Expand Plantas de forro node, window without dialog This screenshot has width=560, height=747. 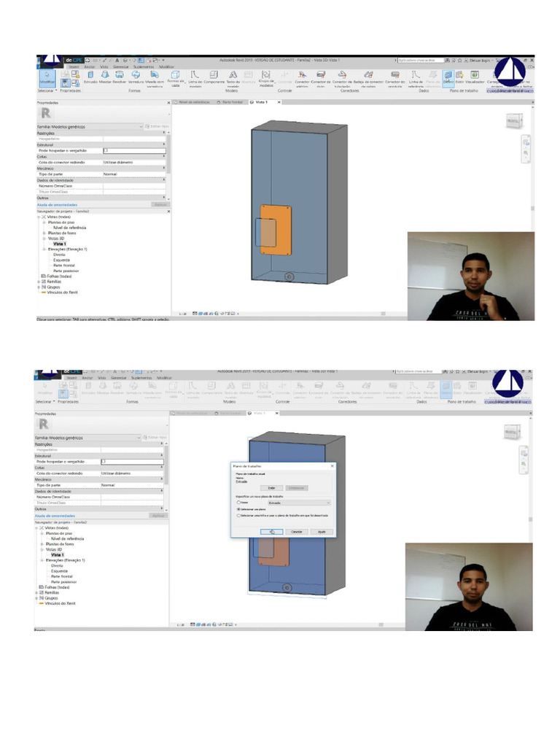(x=44, y=233)
